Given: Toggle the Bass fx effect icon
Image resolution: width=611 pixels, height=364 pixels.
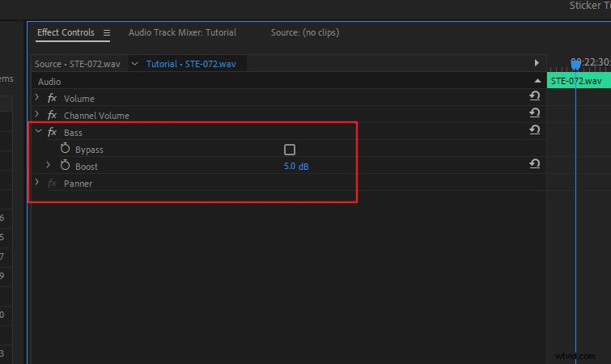Looking at the screenshot, I should click(x=52, y=133).
